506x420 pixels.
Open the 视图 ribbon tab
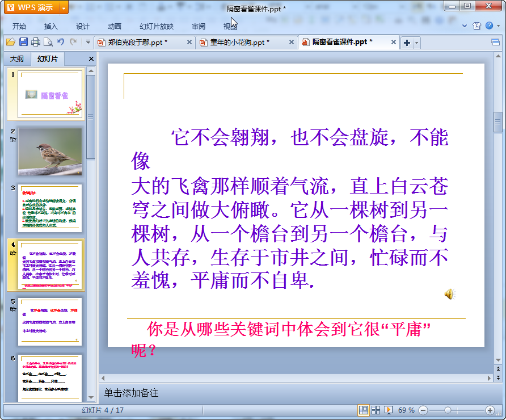tap(230, 27)
